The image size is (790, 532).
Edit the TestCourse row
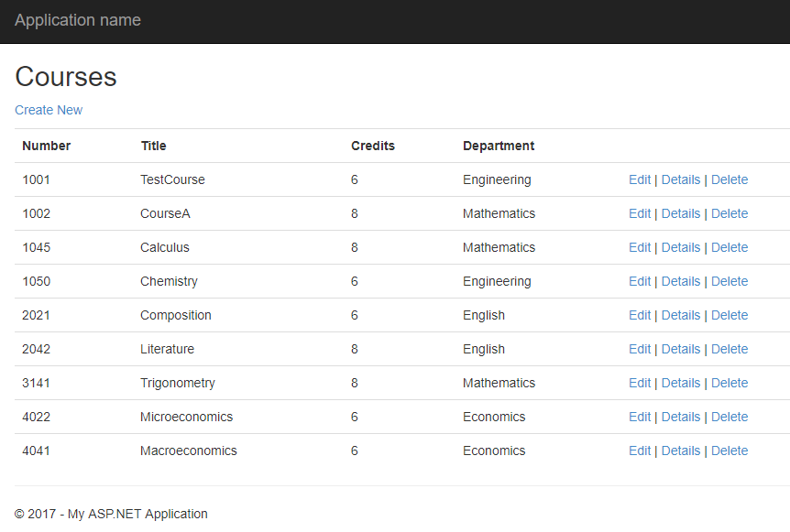640,179
